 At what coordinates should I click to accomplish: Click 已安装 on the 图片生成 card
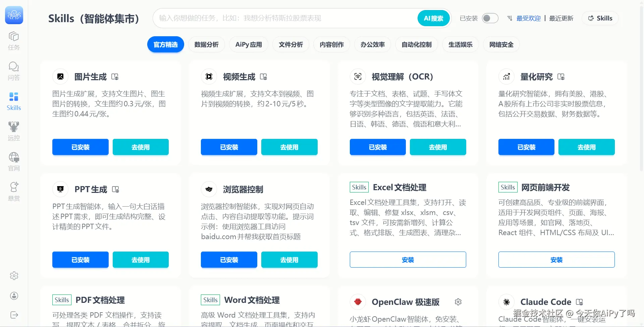(x=80, y=147)
